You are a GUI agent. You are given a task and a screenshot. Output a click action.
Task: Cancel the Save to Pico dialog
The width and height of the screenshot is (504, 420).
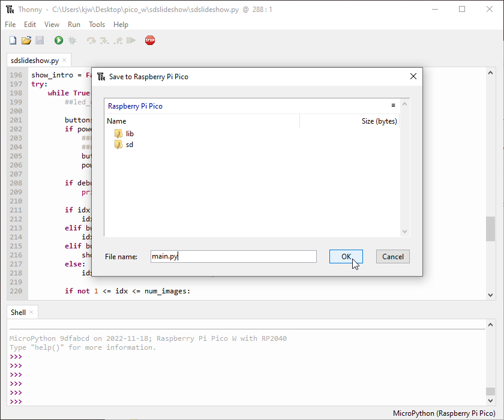click(x=393, y=256)
